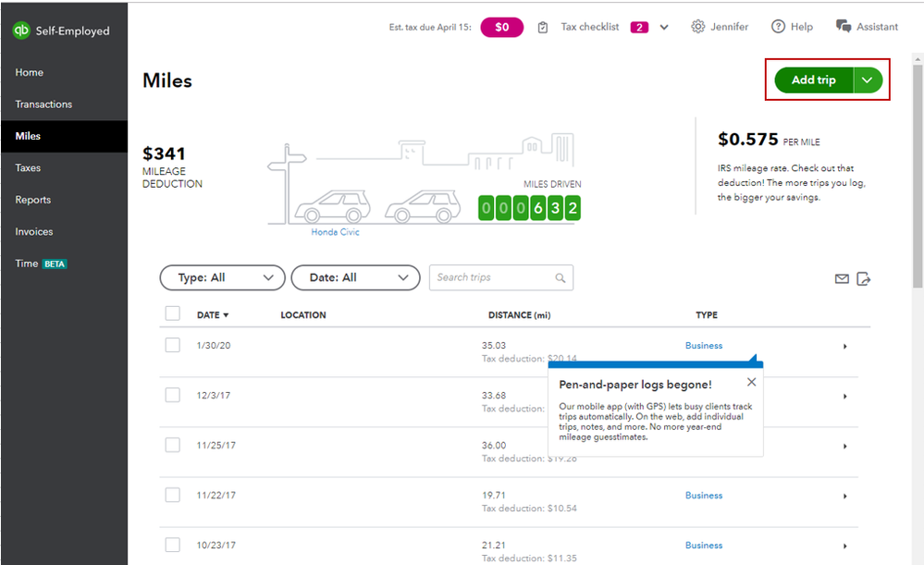924x565 pixels.
Task: Open the Type: All filter dropdown
Action: tap(222, 277)
